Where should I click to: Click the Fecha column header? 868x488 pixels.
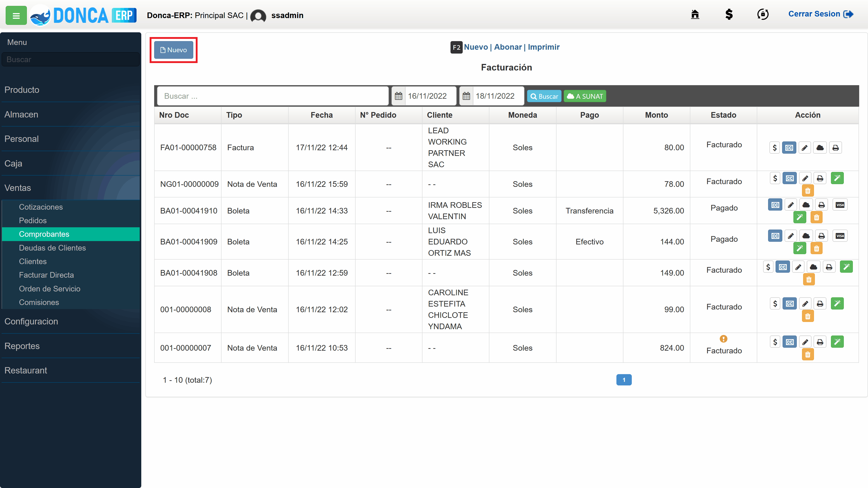(321, 115)
